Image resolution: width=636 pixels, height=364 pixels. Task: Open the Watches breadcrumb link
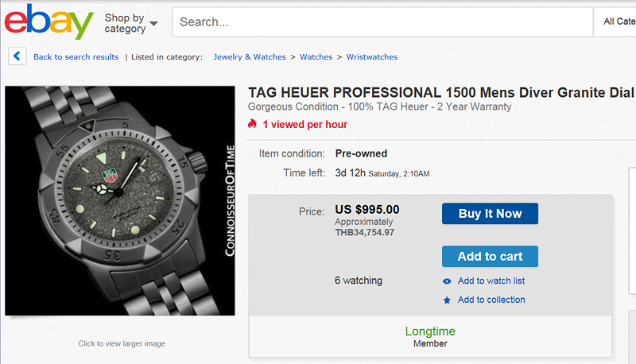tap(316, 56)
